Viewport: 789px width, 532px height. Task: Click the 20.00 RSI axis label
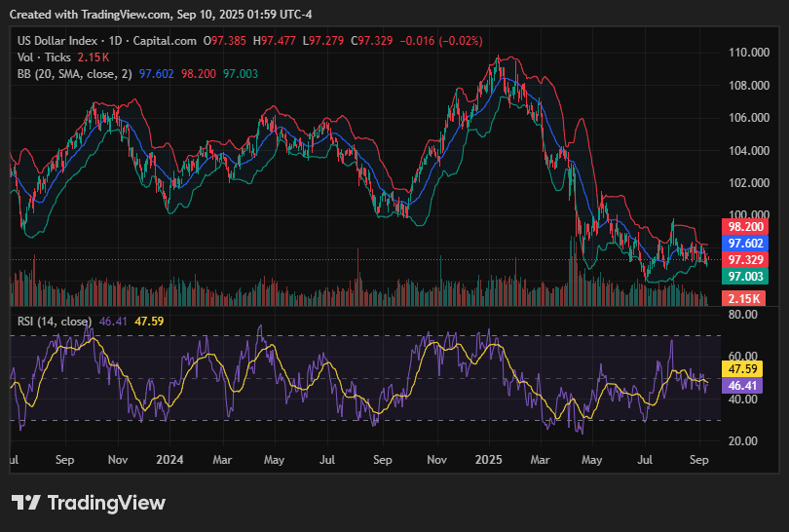pos(742,441)
